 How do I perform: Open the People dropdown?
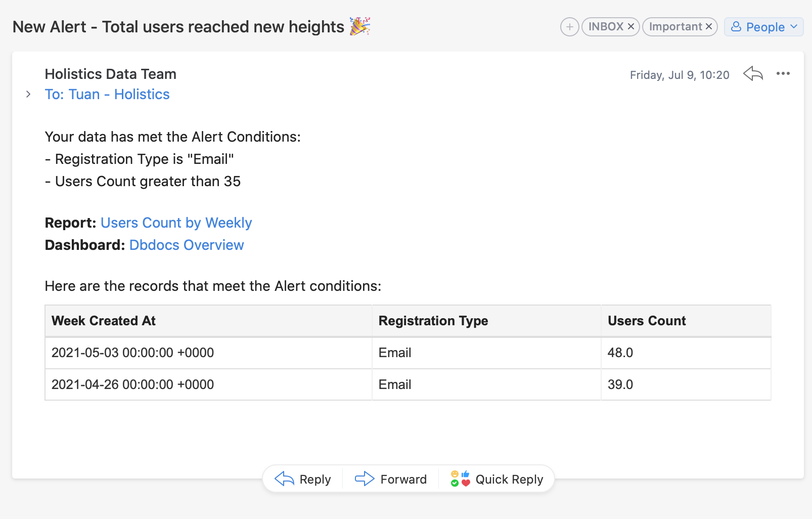pyautogui.click(x=763, y=27)
